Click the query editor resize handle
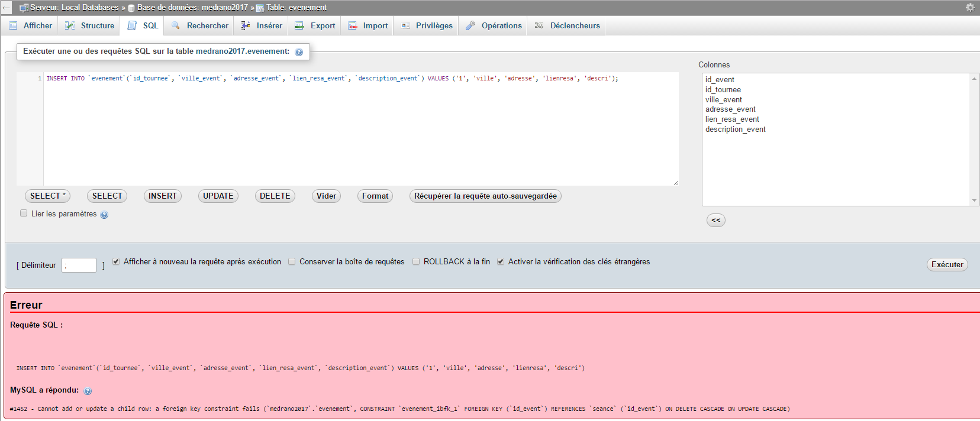The width and height of the screenshot is (980, 421). point(676,183)
